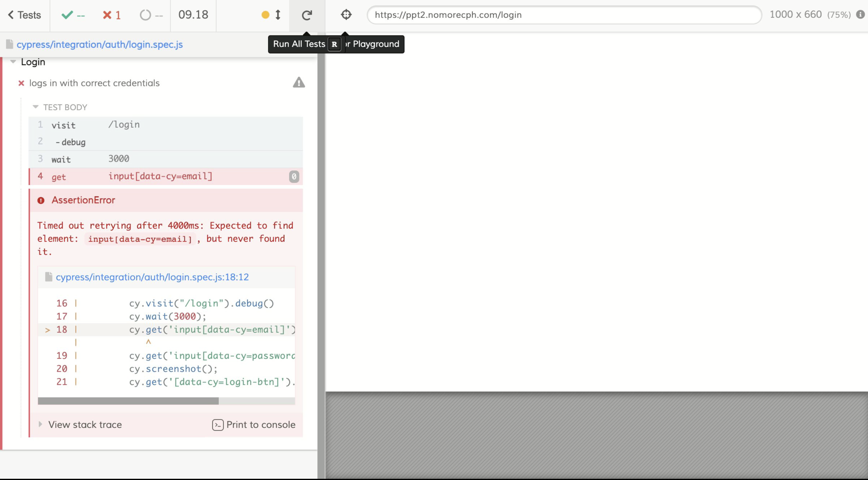Open cypress/integration/auth/login.spec.js file link in header
Image resolution: width=868 pixels, height=480 pixels.
tap(100, 44)
